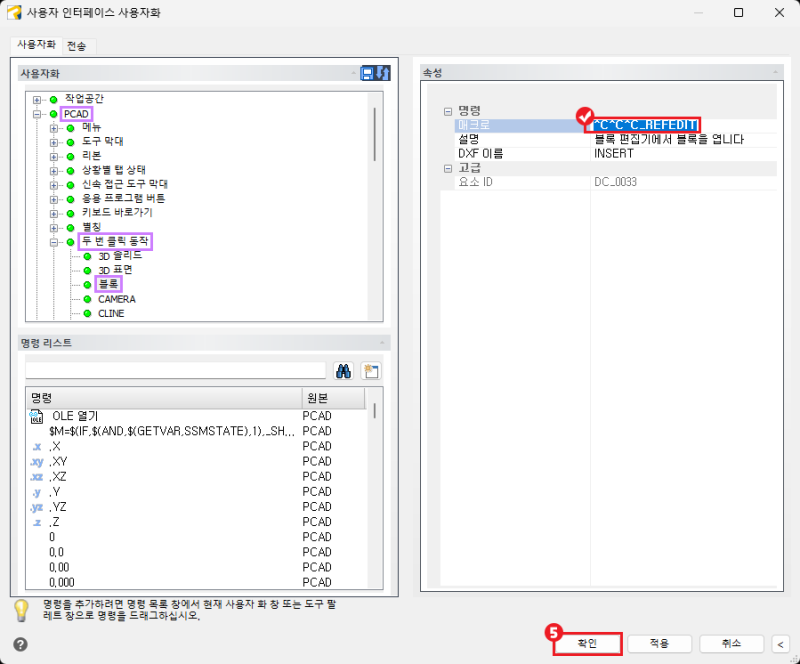Click the 요소 ID DC_0033 value
Viewport: 800px width, 664px height.
[684, 182]
